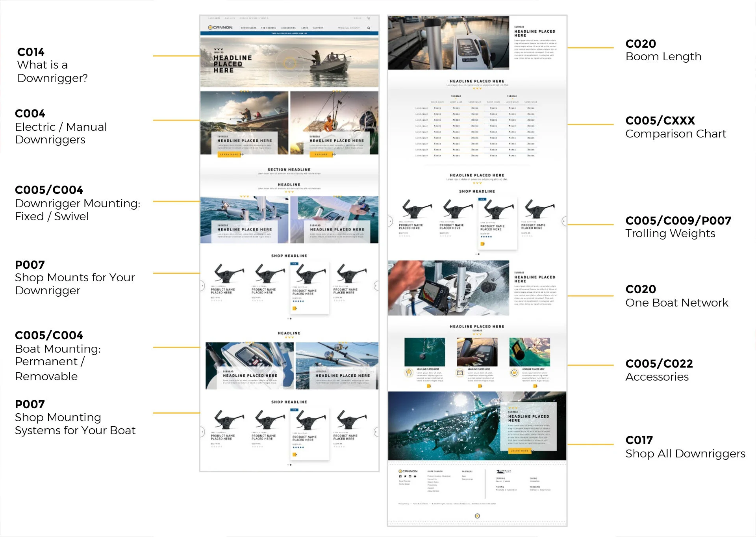
Task: View the shopping cart icon
Action: (x=369, y=18)
